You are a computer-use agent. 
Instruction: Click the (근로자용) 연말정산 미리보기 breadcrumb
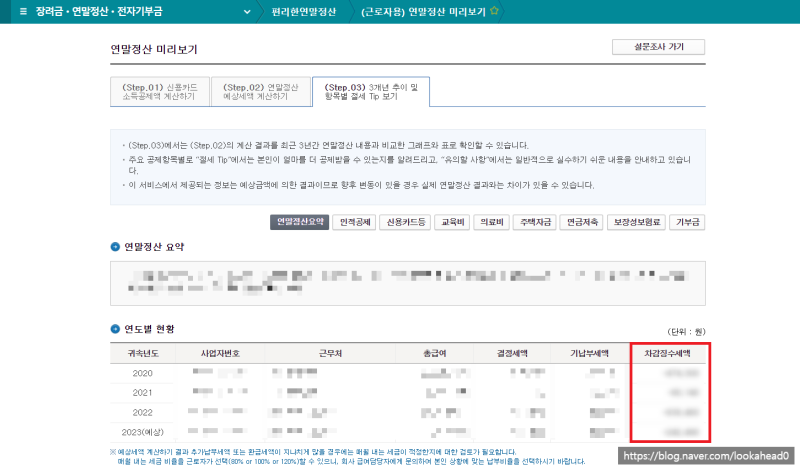(423, 12)
